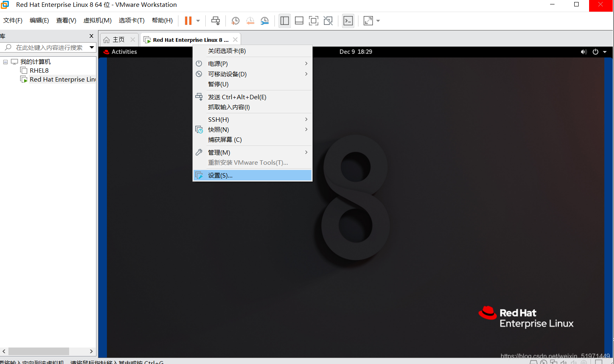Pause the virtual machine from the toolbar

(188, 21)
